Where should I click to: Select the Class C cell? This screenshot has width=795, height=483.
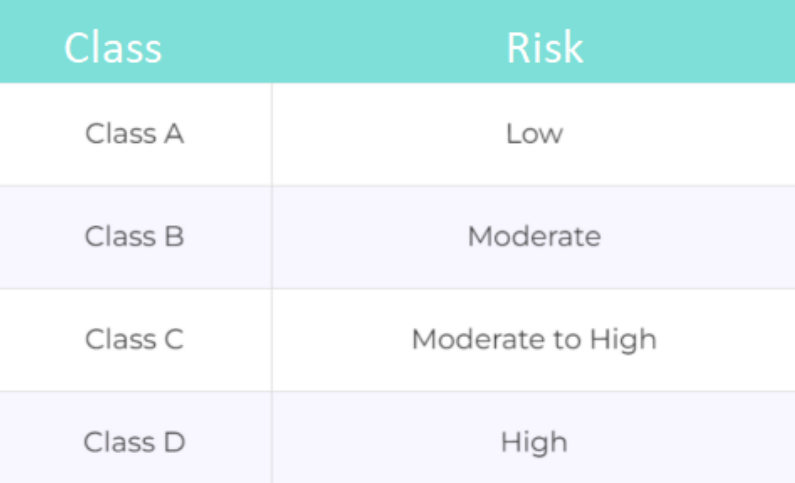coord(134,340)
